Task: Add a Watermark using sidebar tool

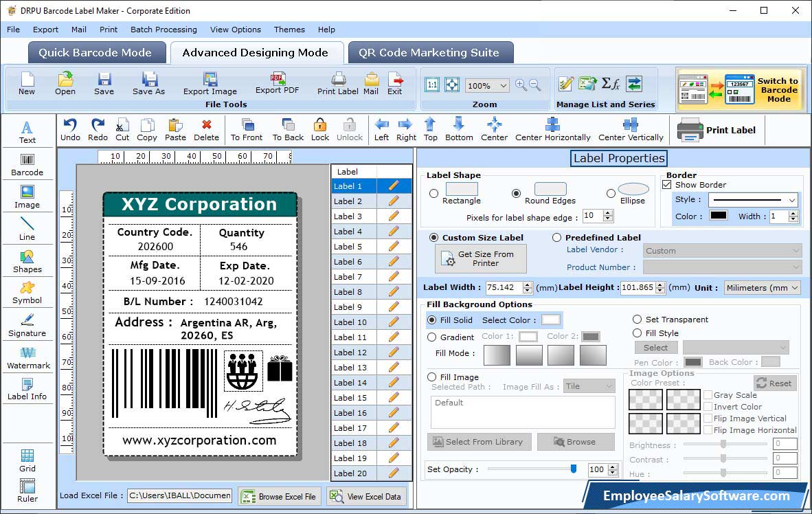Action: click(28, 358)
